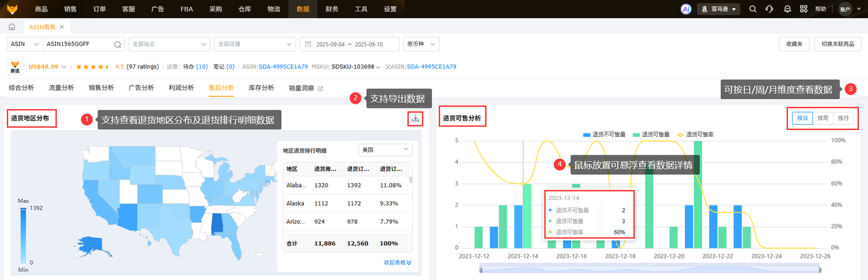Open the 仓库 menu
This screenshot has width=868, height=280.
[245, 9]
